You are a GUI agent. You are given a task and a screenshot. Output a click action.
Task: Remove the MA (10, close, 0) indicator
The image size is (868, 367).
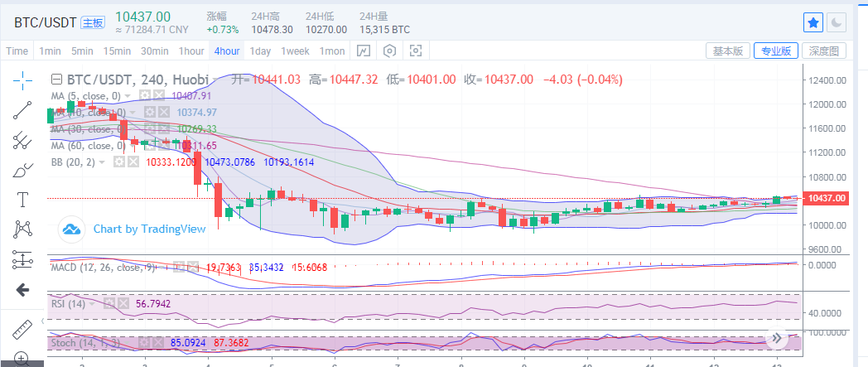pyautogui.click(x=163, y=113)
